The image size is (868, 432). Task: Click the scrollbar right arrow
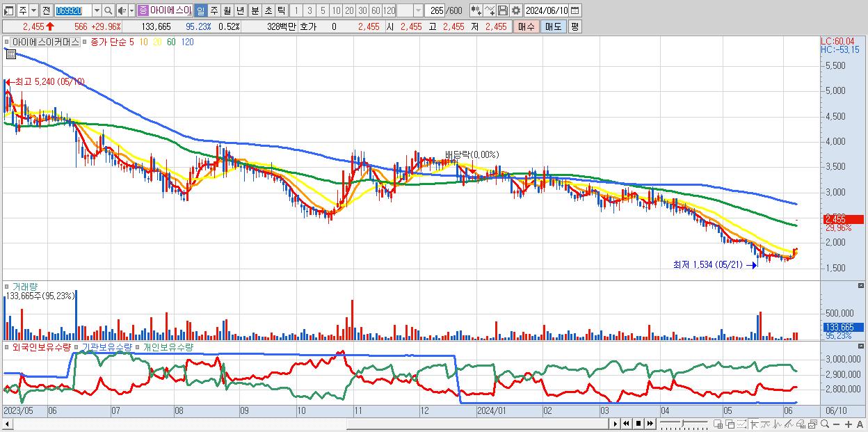click(615, 424)
